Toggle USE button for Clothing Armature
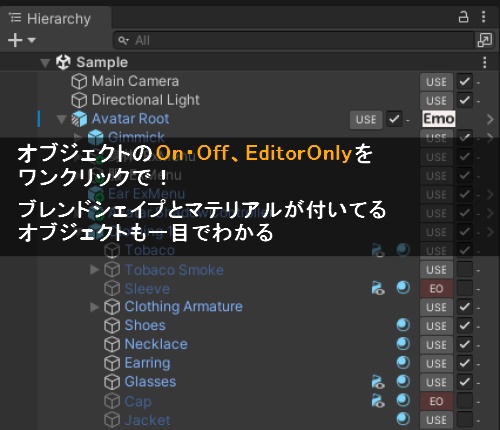The image size is (500, 430). click(436, 307)
